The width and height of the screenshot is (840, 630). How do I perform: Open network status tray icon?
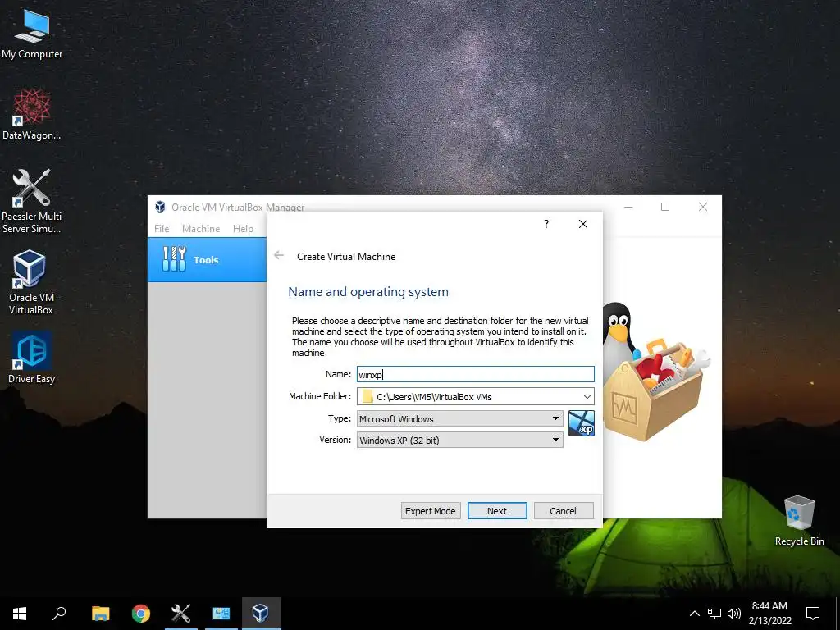pos(714,614)
